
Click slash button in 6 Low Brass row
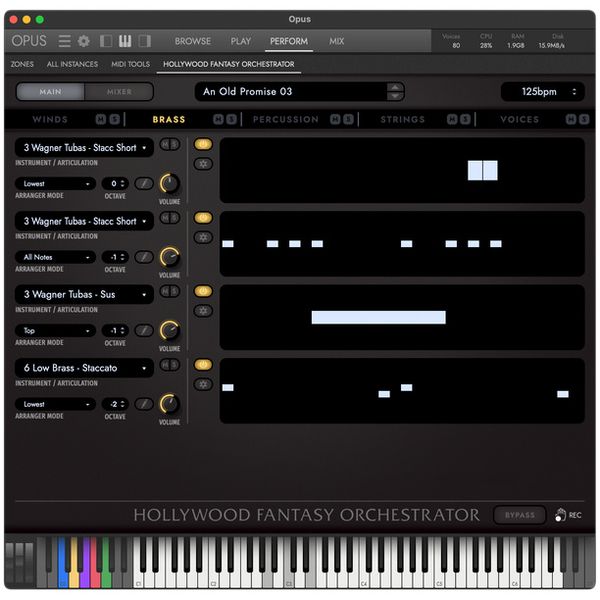click(x=144, y=404)
